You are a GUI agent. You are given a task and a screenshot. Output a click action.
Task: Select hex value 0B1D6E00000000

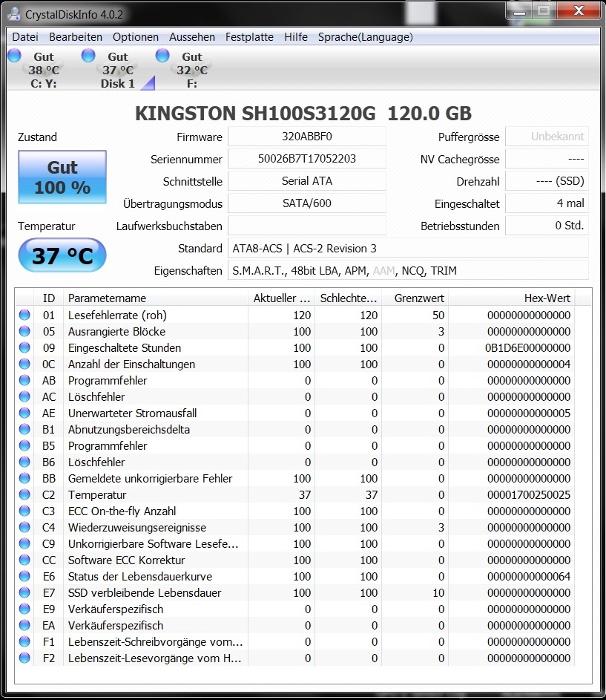[527, 347]
